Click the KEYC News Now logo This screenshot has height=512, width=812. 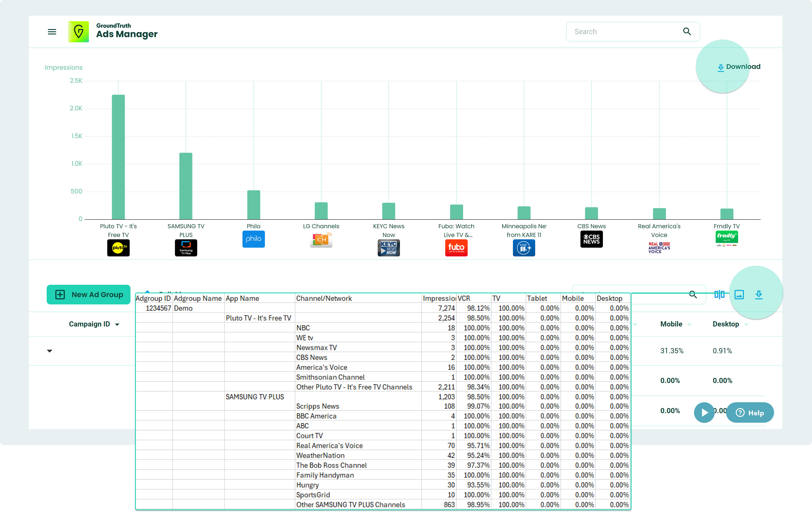[x=389, y=248]
